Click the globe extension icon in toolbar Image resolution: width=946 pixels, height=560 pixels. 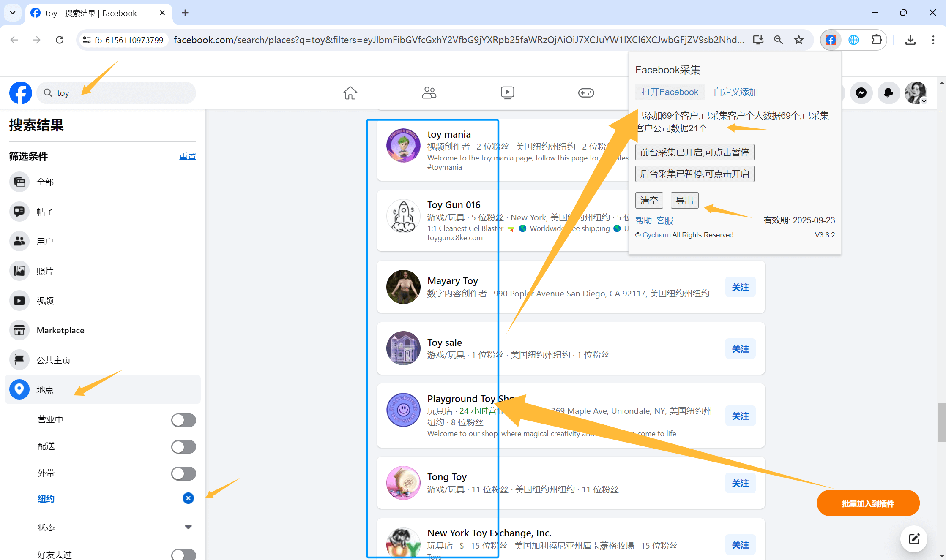click(x=853, y=40)
